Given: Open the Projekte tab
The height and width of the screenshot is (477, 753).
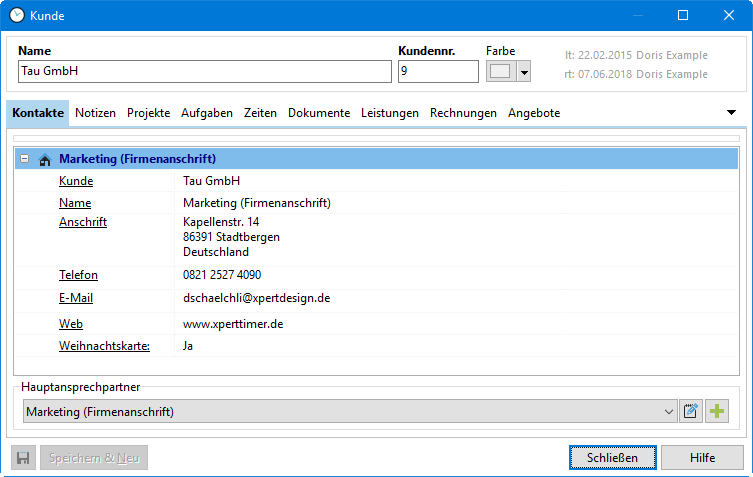Looking at the screenshot, I should [148, 113].
